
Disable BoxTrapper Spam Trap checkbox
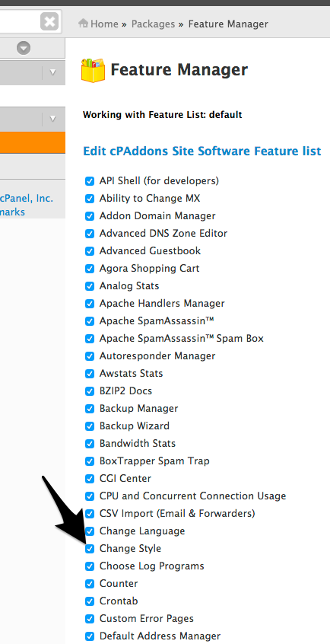tap(90, 461)
